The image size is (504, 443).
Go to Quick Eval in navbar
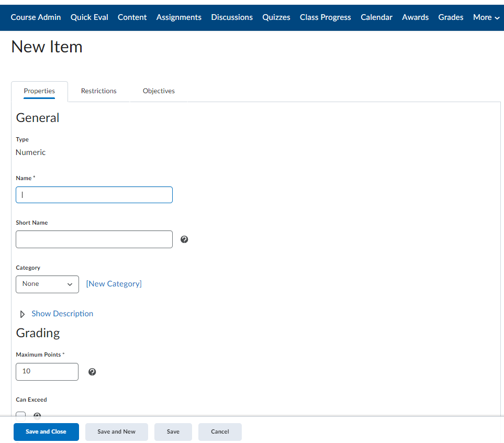click(89, 17)
